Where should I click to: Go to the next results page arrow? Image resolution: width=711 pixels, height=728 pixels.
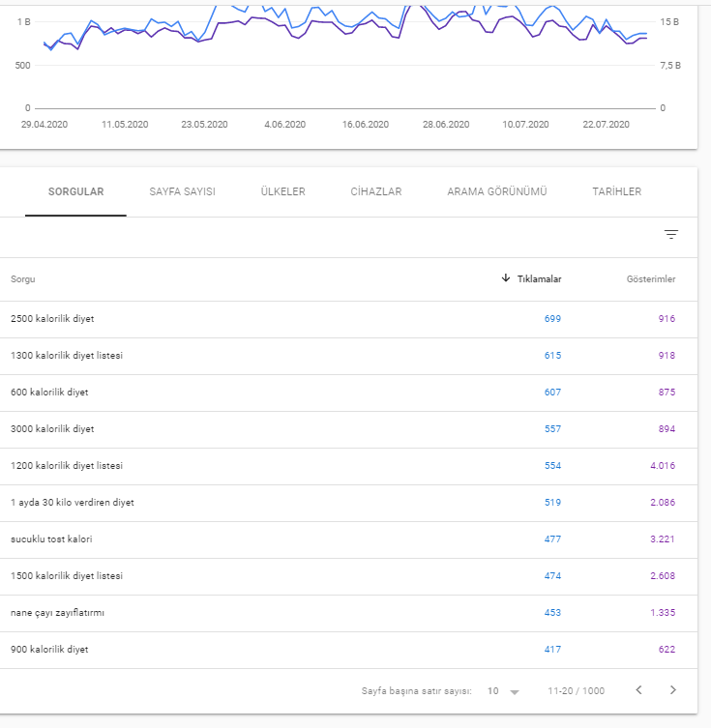point(673,690)
